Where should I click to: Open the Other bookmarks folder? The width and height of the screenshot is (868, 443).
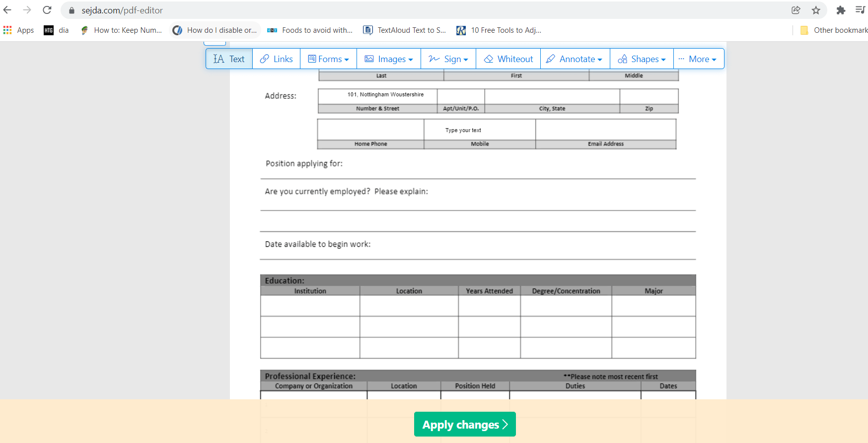click(835, 30)
